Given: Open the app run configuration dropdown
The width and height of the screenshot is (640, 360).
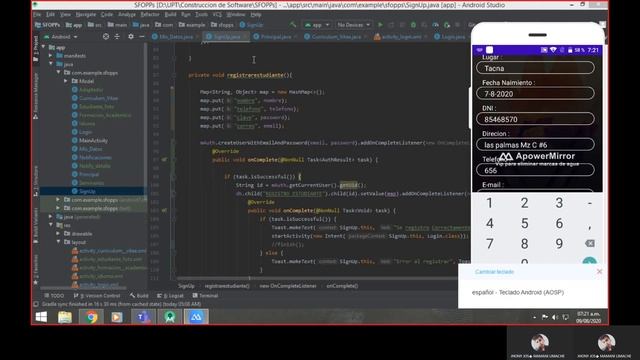Looking at the screenshot, I should point(317,24).
